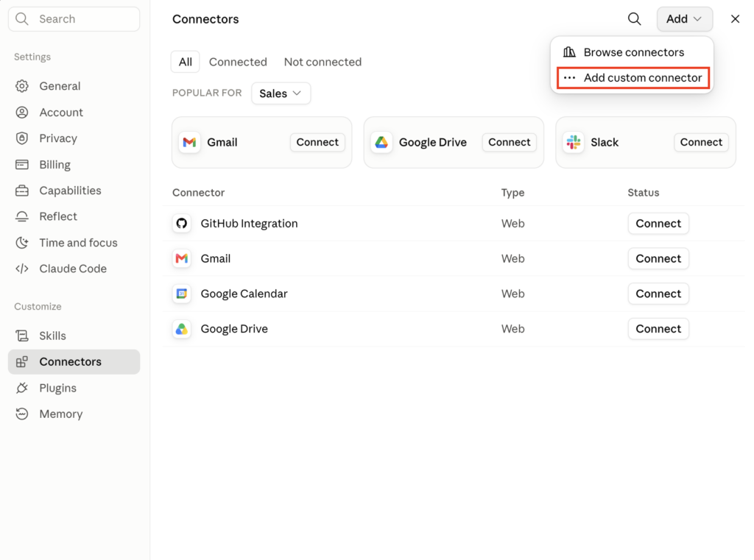Open Skills under Customize

click(74, 336)
